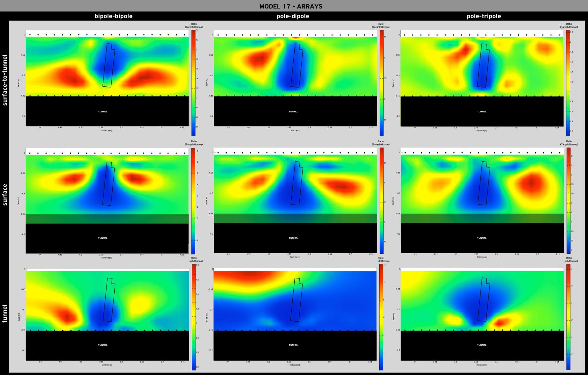The width and height of the screenshot is (588, 375).
Task: Click the surface-to-tunnel pole-tripole ratio colorbar
Action: [568, 83]
